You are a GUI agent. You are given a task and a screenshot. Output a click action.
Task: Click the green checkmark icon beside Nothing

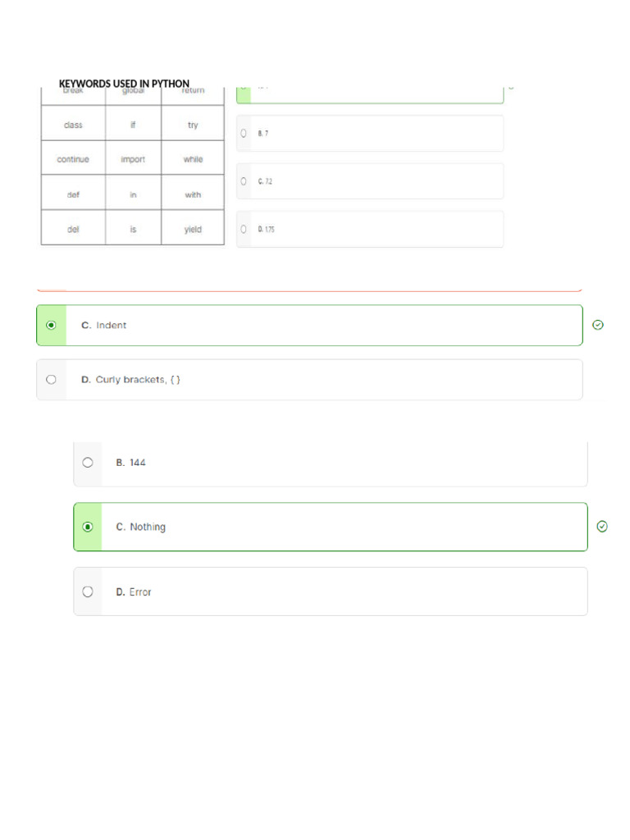click(x=602, y=527)
